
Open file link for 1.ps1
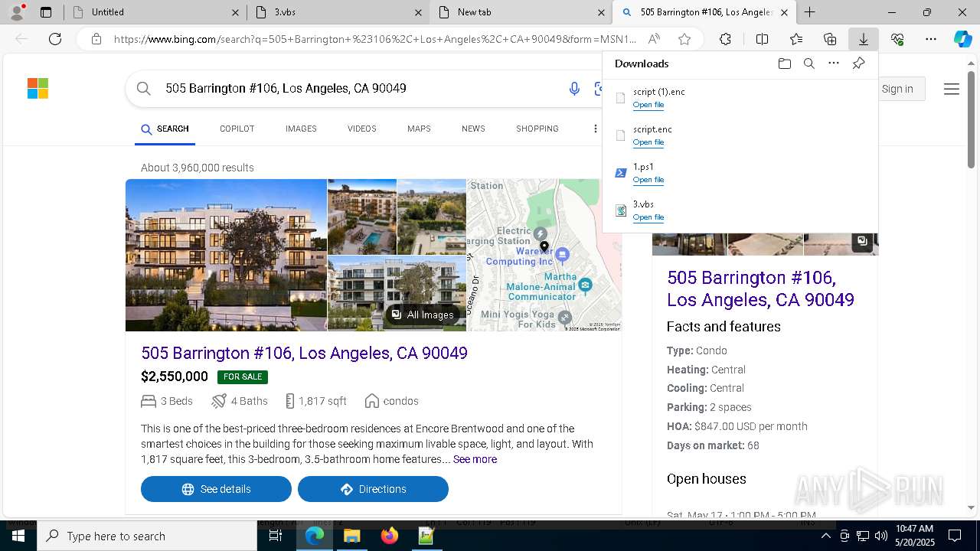point(648,180)
